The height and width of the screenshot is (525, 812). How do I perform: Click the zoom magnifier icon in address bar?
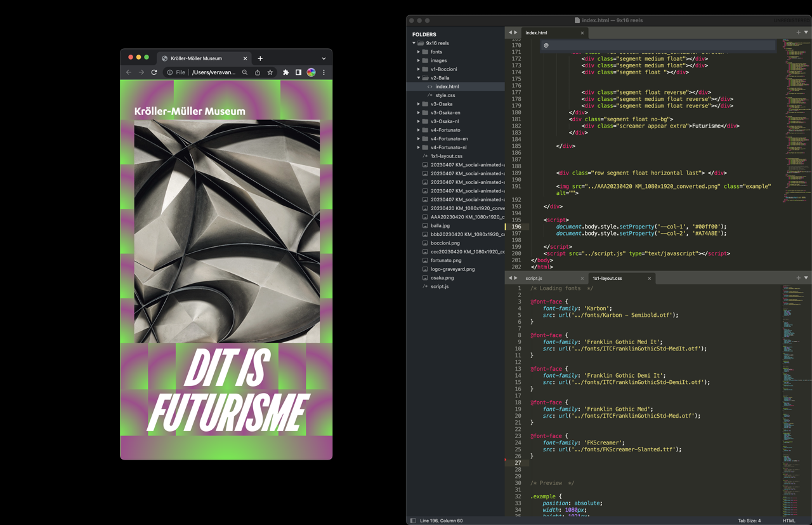[x=245, y=72]
